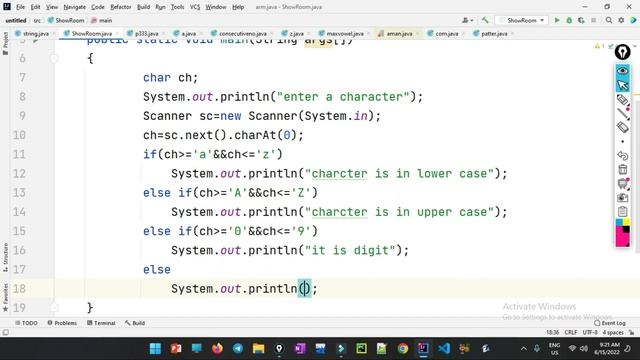
Task: Click main in the breadcrumb bar
Action: pyautogui.click(x=102, y=20)
